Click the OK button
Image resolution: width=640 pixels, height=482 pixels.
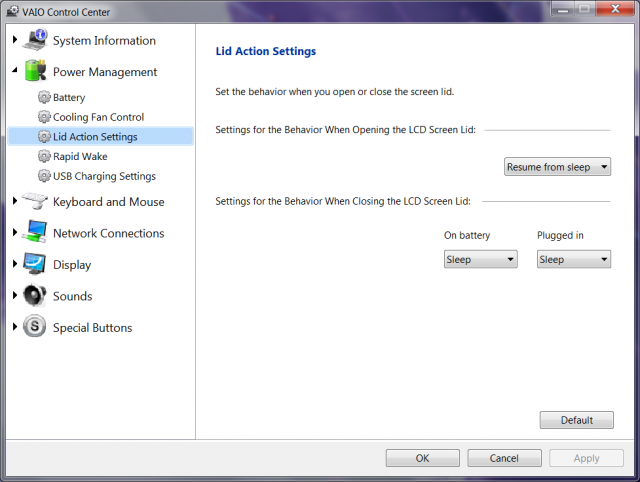point(422,458)
